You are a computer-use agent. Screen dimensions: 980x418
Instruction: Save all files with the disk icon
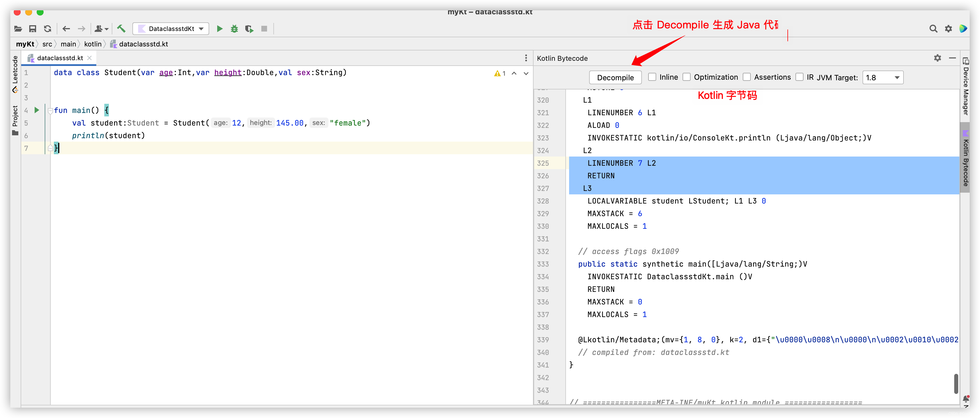[33, 29]
